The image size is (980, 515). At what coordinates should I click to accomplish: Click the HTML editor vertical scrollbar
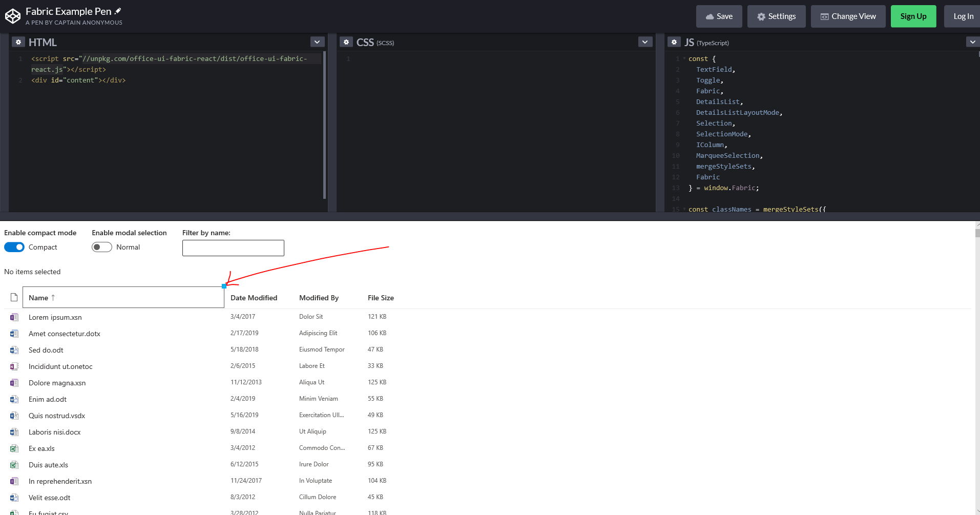click(x=325, y=125)
